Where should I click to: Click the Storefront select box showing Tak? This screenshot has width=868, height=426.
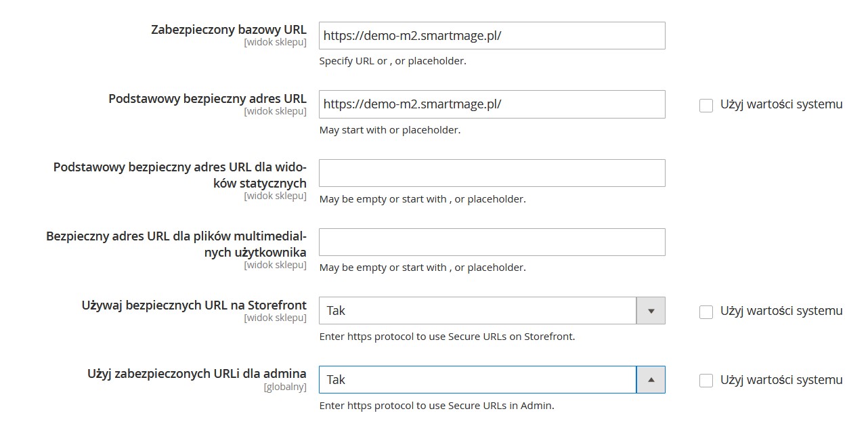tap(477, 311)
